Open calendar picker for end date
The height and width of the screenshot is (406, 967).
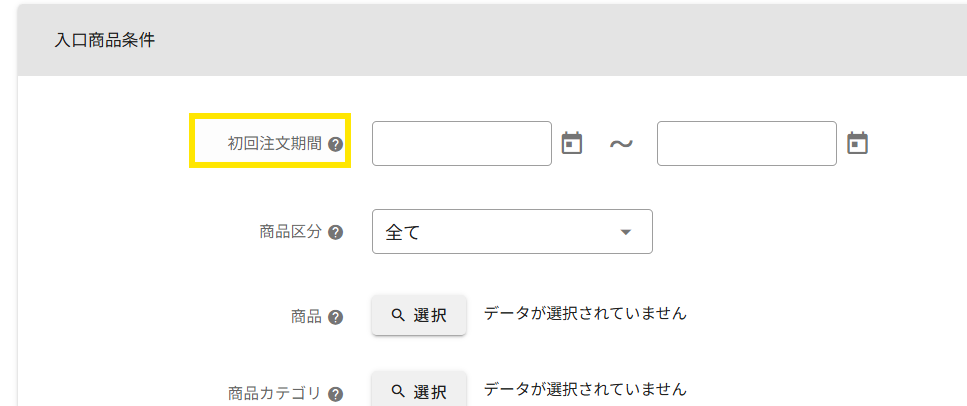[857, 143]
